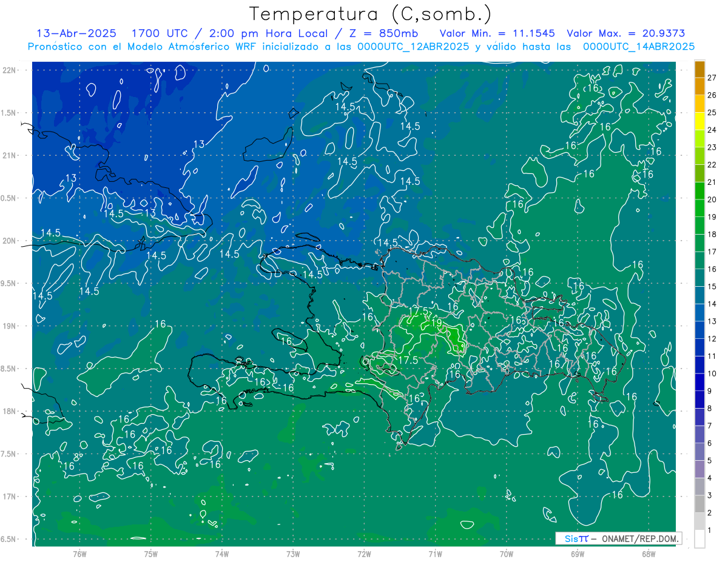Click the 76W longitude axis label
728x562 pixels.
coord(79,554)
